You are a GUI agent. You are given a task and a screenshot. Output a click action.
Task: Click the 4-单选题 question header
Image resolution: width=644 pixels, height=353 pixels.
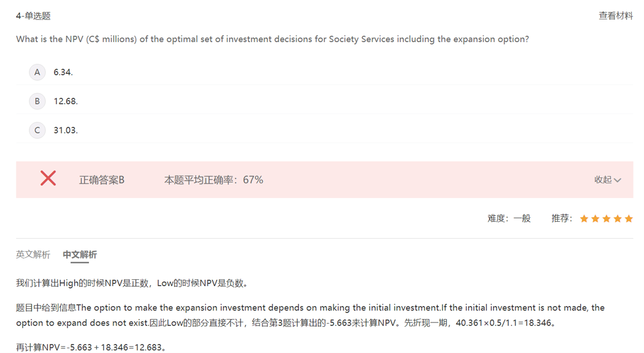pos(33,16)
